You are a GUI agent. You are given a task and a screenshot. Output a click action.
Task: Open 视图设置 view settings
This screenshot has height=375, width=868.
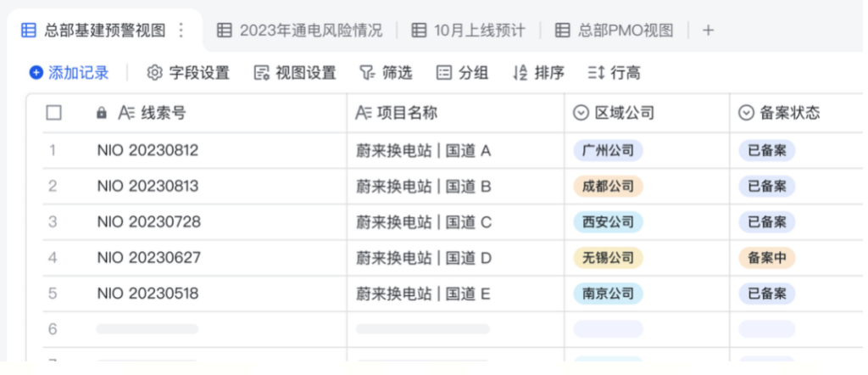click(x=262, y=73)
